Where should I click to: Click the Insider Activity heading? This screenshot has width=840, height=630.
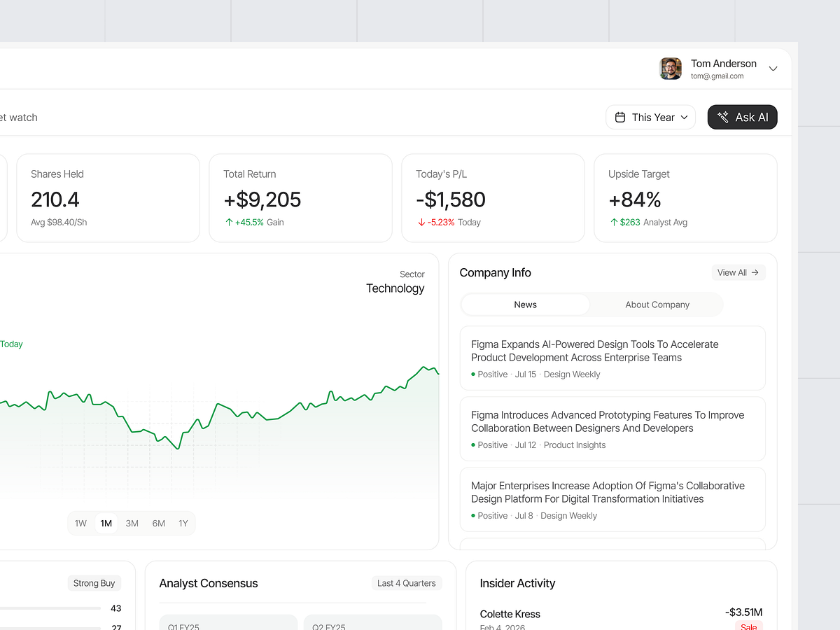(517, 583)
